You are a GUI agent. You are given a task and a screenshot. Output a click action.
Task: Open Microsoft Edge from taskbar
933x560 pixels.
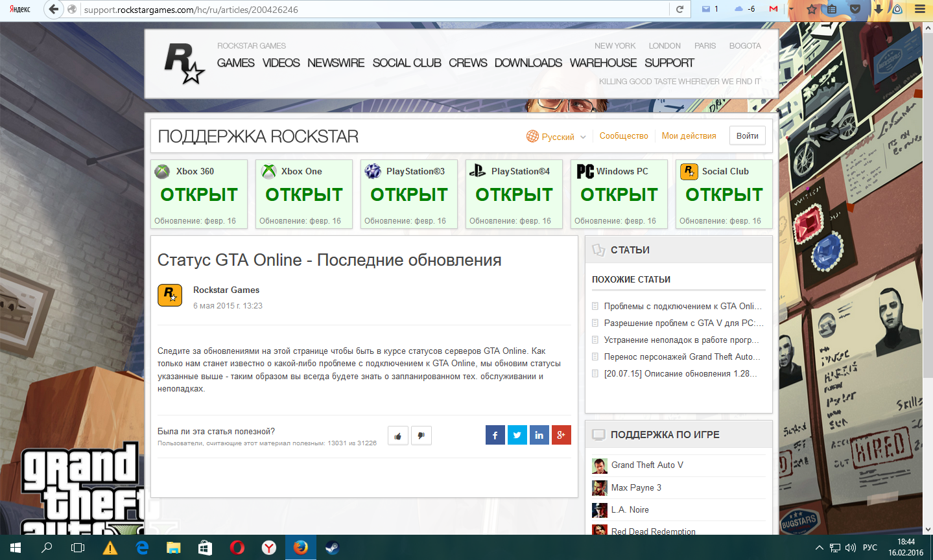(142, 548)
